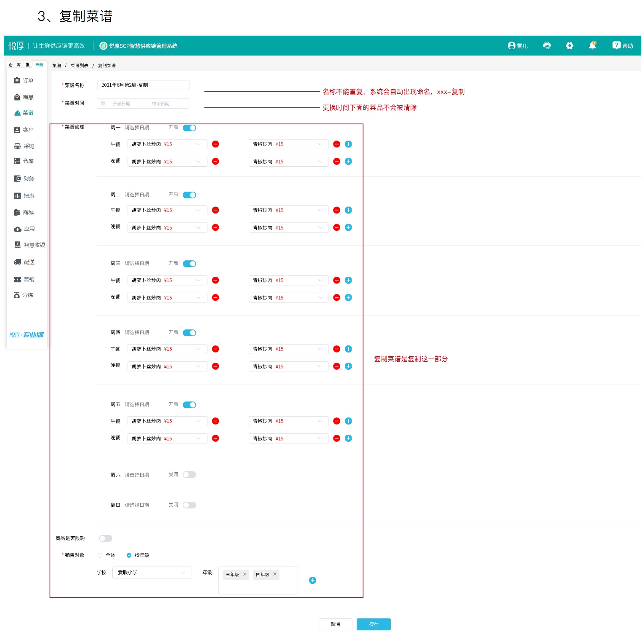This screenshot has height=644, width=644.
Task: Switch to the 央厨 tab
Action: pos(39,65)
